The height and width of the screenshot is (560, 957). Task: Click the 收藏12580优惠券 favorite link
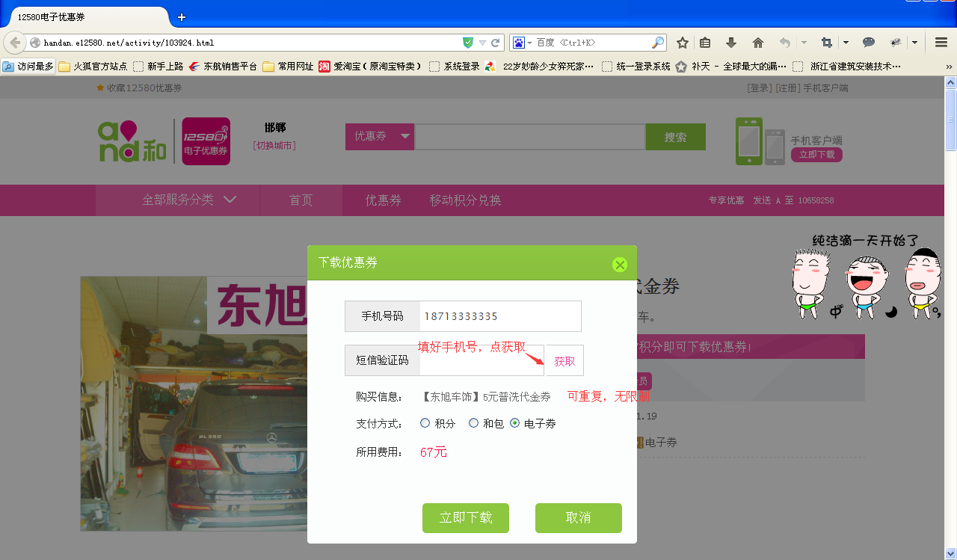tap(139, 88)
